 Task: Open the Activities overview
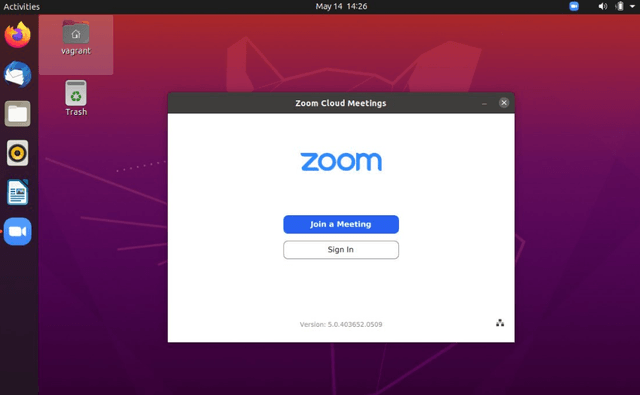(x=22, y=7)
